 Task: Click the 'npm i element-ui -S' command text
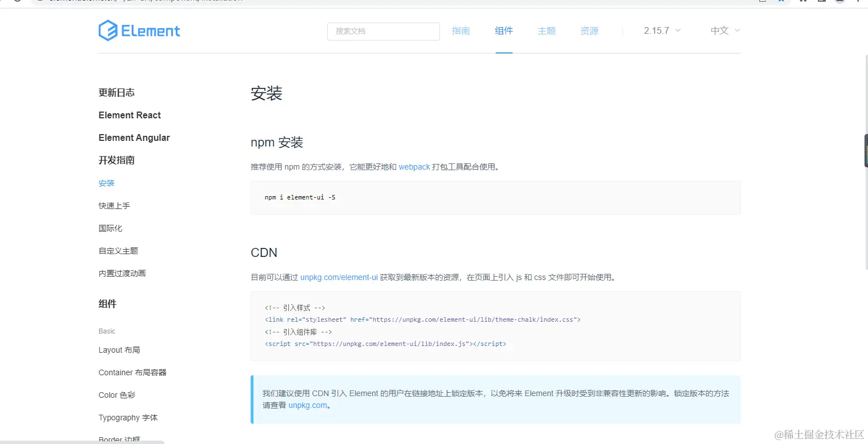tap(300, 197)
